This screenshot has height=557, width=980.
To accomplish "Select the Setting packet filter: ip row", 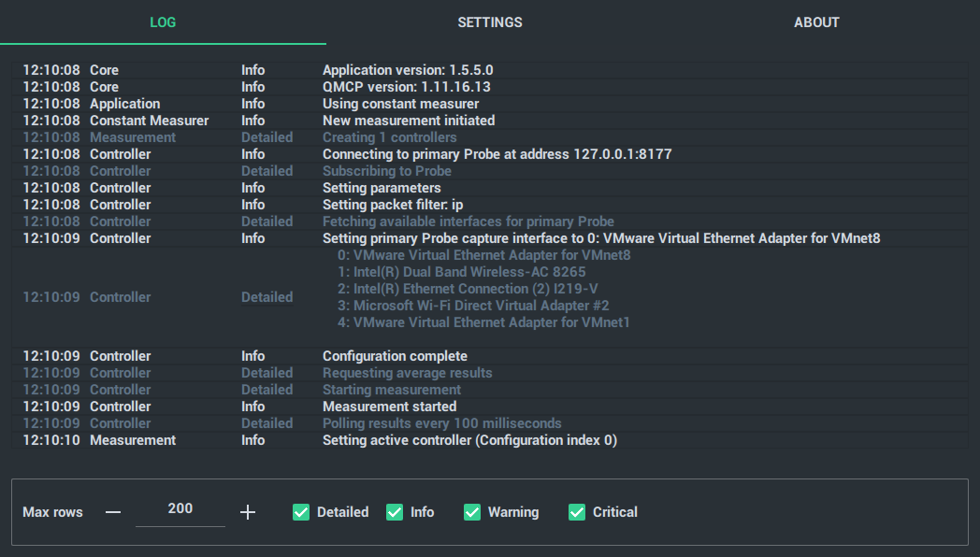I will 490,205.
